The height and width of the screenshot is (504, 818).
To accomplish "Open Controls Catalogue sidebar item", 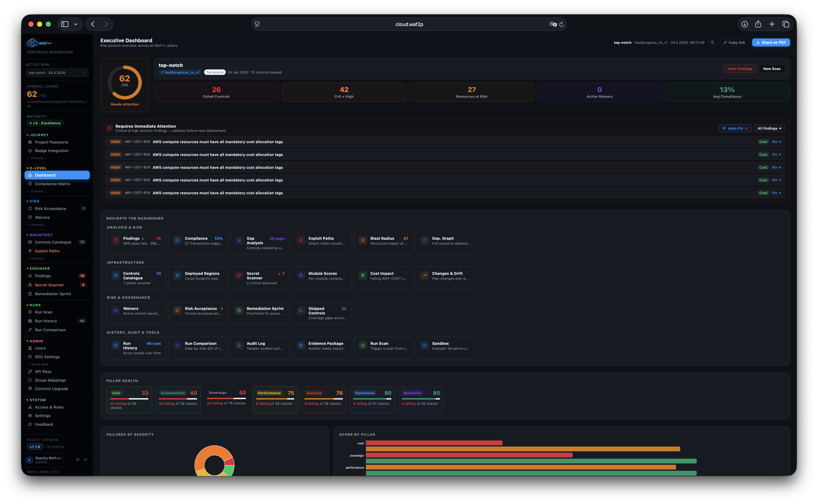I will [x=57, y=242].
